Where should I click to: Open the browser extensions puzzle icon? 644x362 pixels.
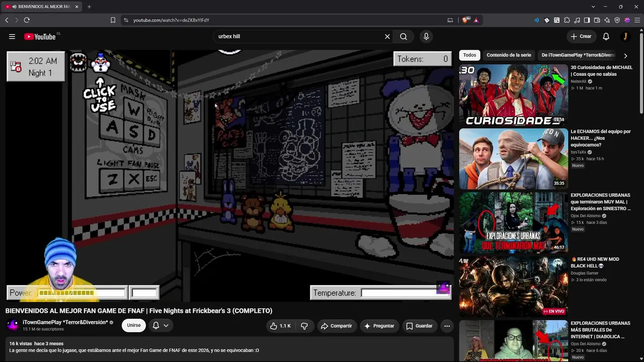coord(567,20)
